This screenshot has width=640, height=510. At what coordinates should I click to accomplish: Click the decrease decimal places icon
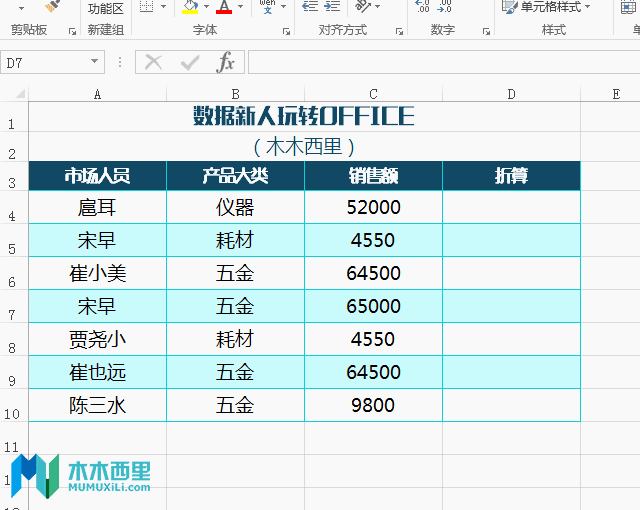(x=444, y=6)
